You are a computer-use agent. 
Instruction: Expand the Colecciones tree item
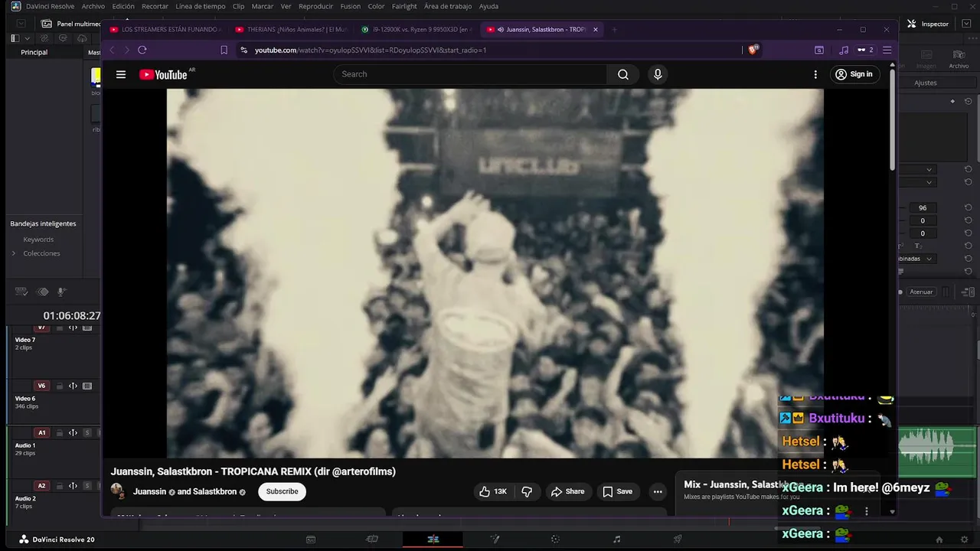(x=13, y=253)
